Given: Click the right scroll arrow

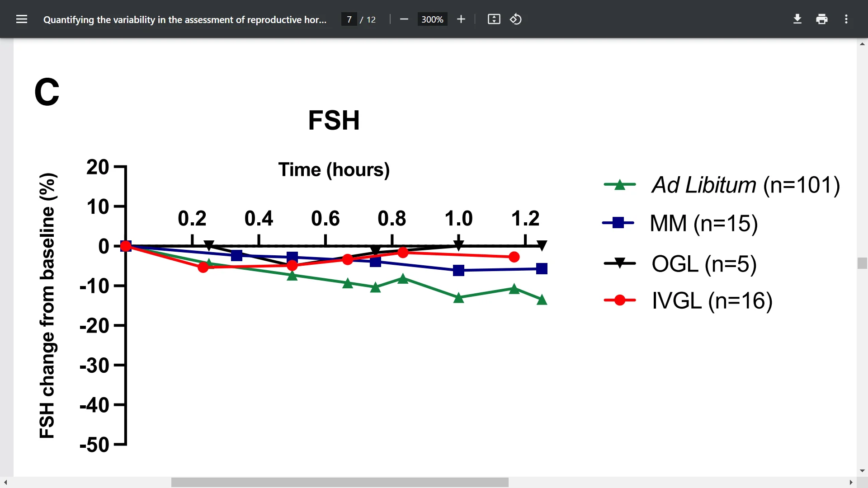Looking at the screenshot, I should point(852,482).
